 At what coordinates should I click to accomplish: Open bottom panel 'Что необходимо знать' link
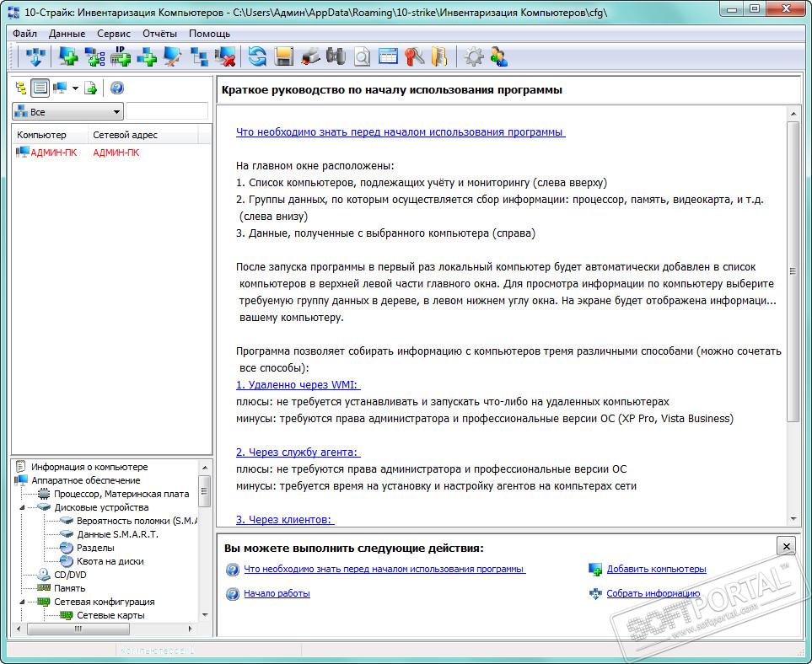click(384, 569)
